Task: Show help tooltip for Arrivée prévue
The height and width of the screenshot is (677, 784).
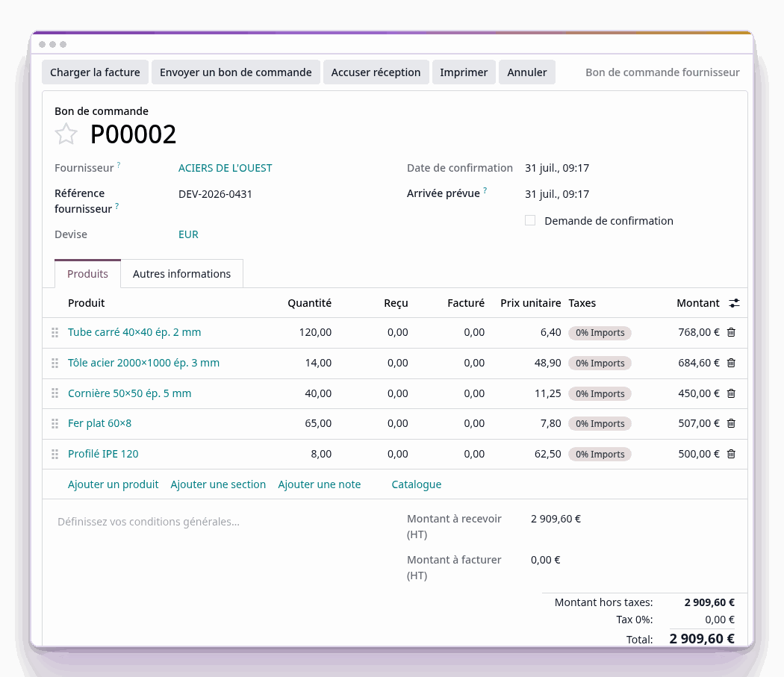Action: (x=485, y=190)
